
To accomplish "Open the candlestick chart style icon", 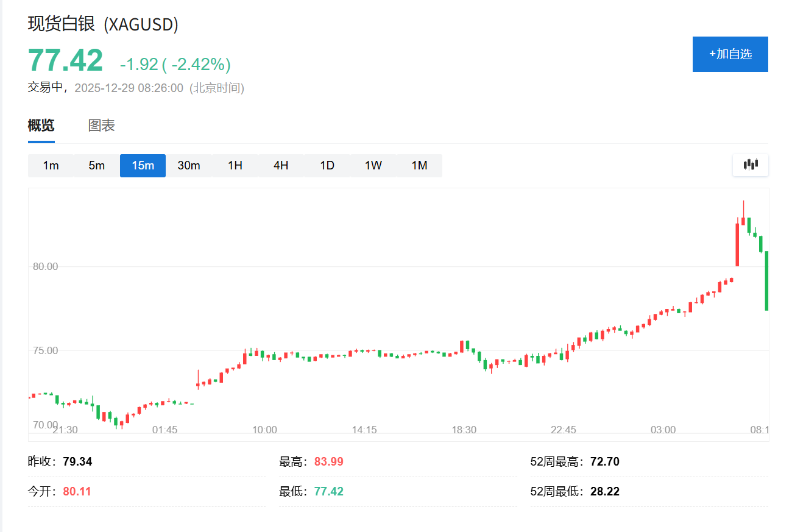I will [x=750, y=165].
